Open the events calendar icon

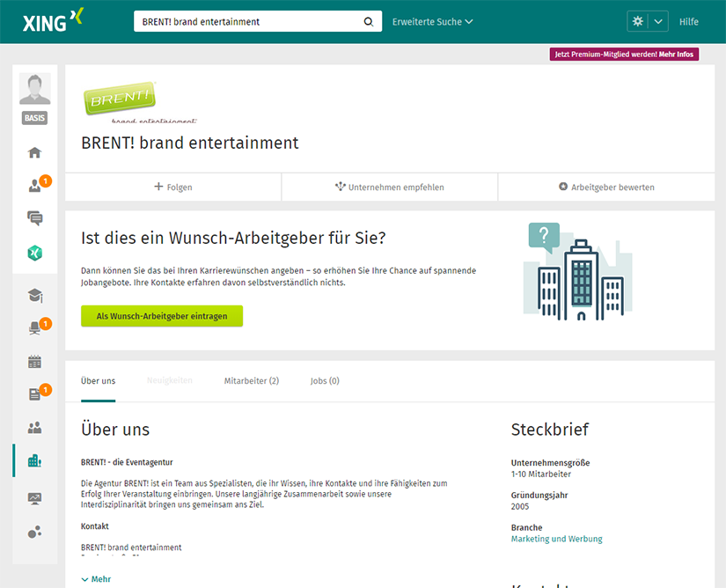coord(34,361)
